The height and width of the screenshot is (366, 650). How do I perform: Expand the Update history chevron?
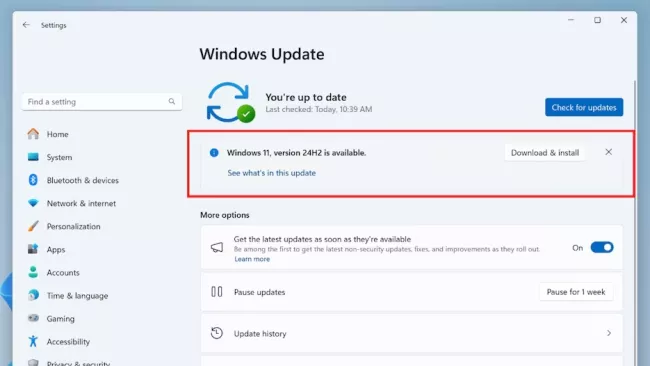[x=609, y=333]
